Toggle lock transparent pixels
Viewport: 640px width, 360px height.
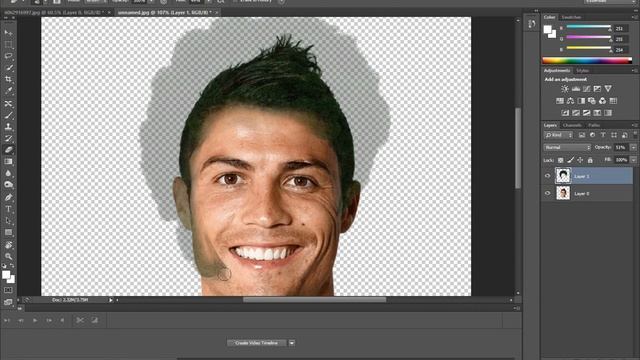560,160
